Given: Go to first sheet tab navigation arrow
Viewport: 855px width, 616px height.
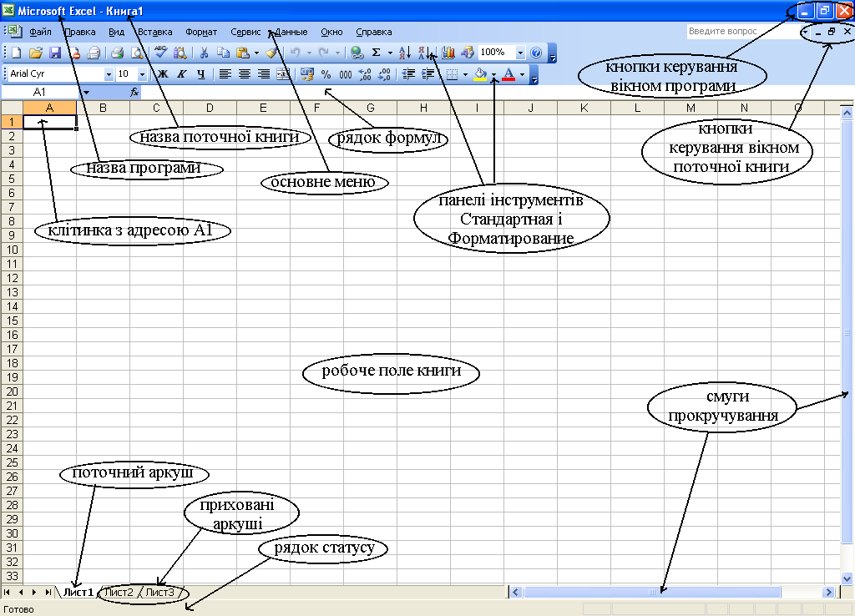Looking at the screenshot, I should (7, 592).
